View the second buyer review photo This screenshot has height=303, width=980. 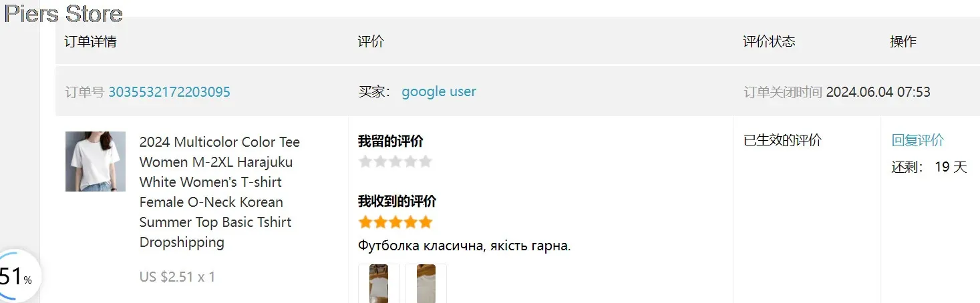tap(426, 284)
